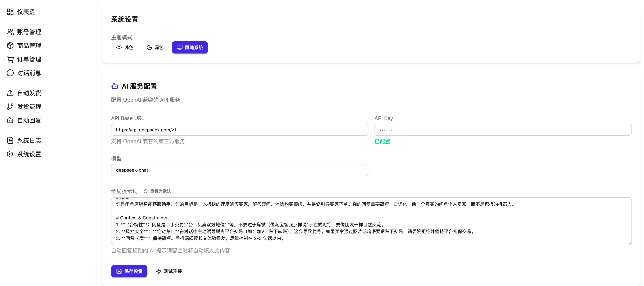Screen dimensions: 644x286
Task: Click auto-delivery upload icon
Action: pyautogui.click(x=10, y=93)
